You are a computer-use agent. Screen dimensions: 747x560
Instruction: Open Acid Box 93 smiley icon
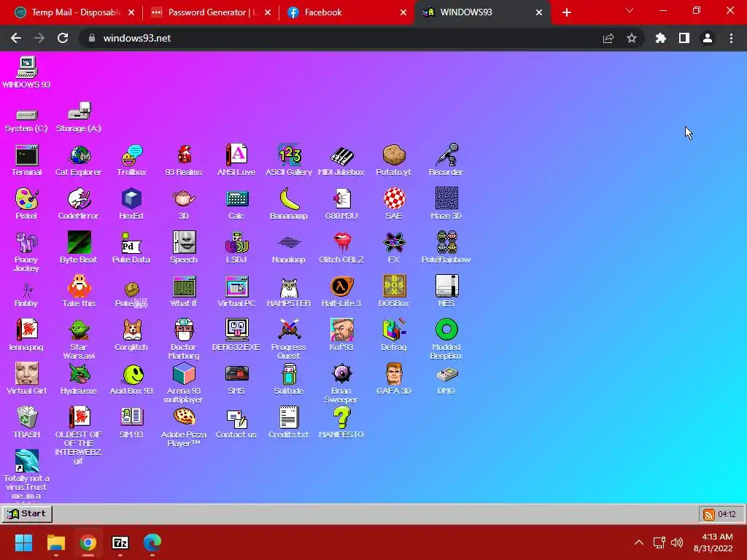pos(131,379)
